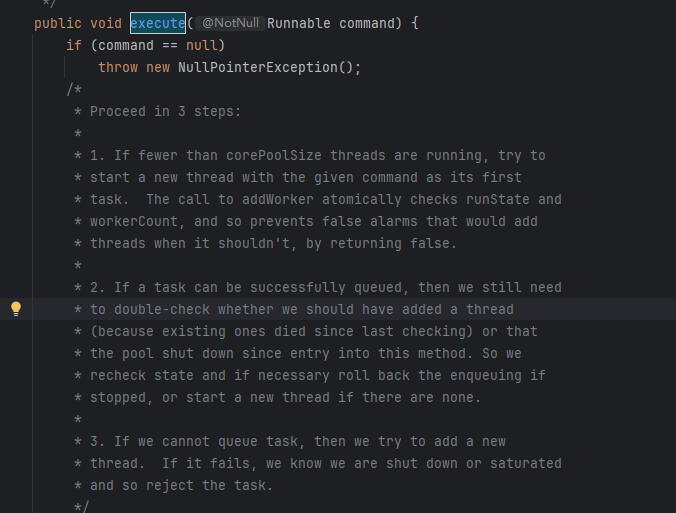This screenshot has width=676, height=513.
Task: Click the 'if' keyword of the null check
Action: click(x=74, y=45)
